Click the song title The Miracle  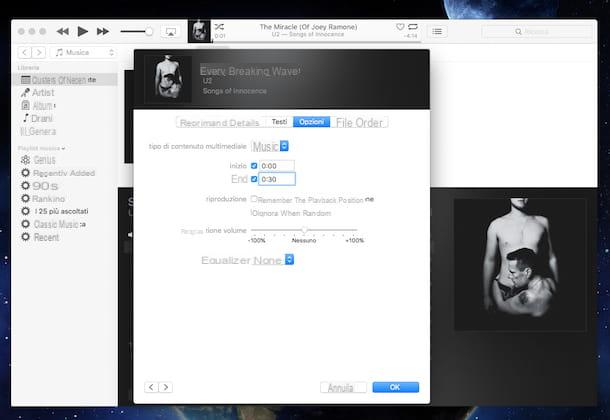pyautogui.click(x=308, y=27)
